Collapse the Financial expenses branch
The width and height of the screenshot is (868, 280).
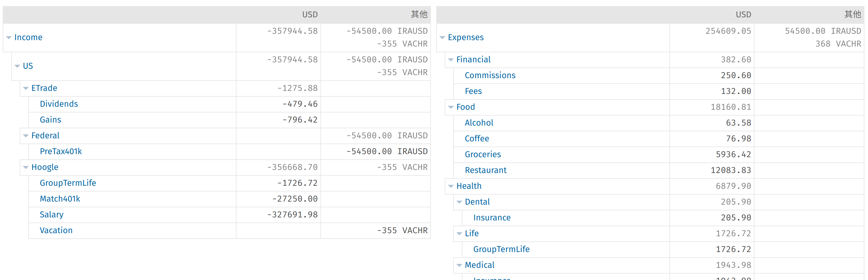coord(451,60)
